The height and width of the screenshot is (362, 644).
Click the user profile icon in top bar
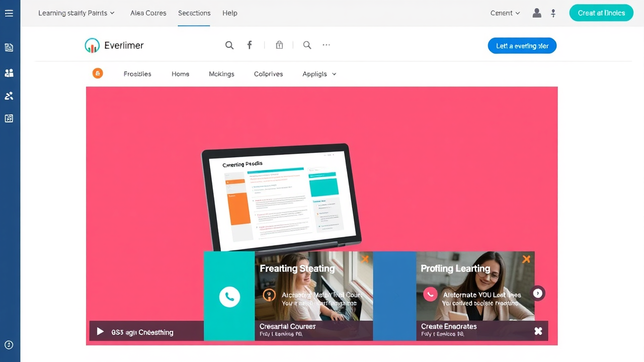(x=537, y=13)
